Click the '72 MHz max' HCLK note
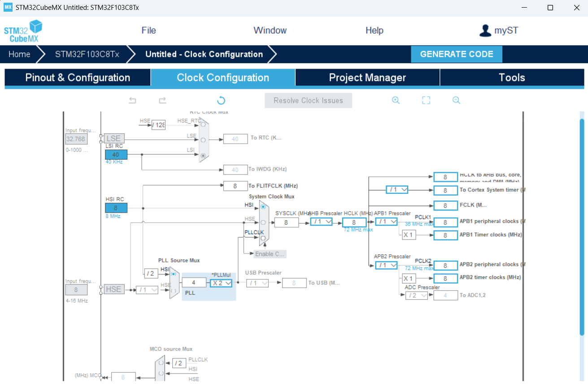Screen dimensions: 588x384 click(x=358, y=230)
